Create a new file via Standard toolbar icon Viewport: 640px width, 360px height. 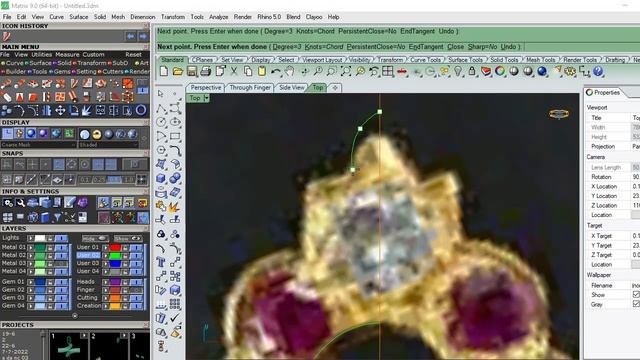tap(164, 71)
